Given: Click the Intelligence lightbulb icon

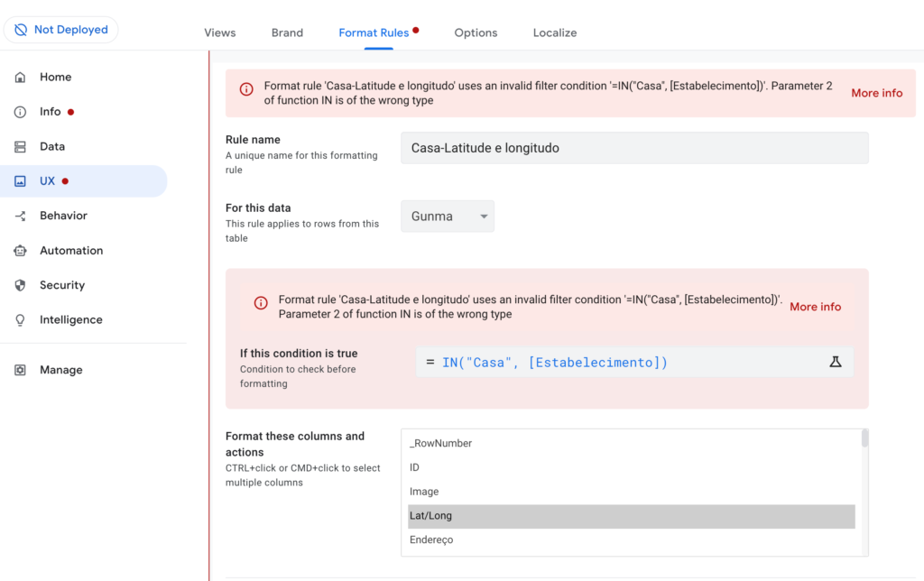Looking at the screenshot, I should [x=20, y=320].
